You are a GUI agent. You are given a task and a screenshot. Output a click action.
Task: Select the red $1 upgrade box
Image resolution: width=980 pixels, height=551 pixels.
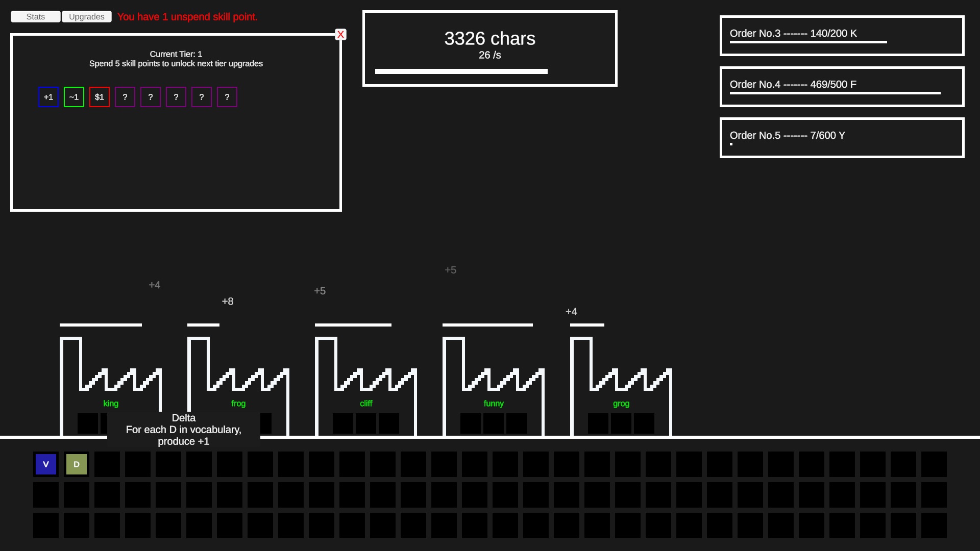click(x=100, y=97)
